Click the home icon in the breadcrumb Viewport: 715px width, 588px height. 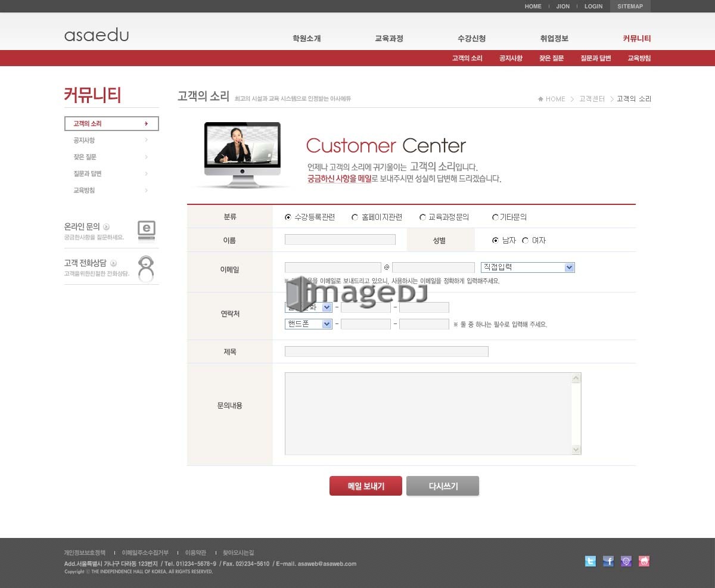pyautogui.click(x=540, y=99)
